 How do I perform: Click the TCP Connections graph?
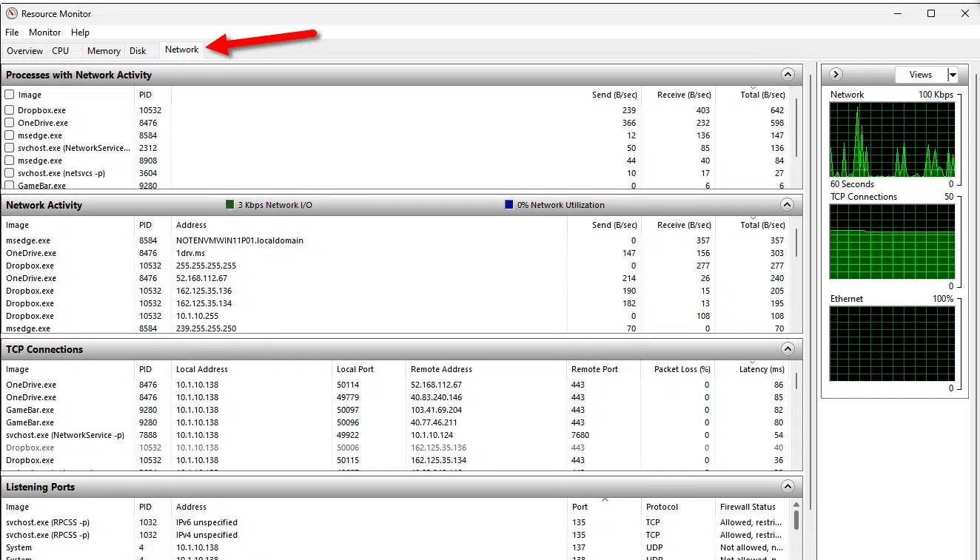(x=892, y=242)
